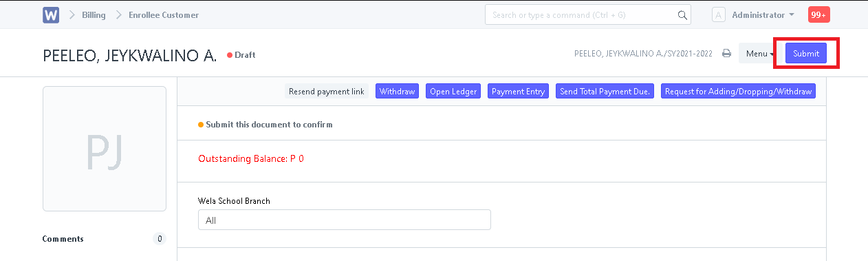Screen dimensions: 868x261
Task: Go to Billing breadcrumb
Action: (94, 14)
